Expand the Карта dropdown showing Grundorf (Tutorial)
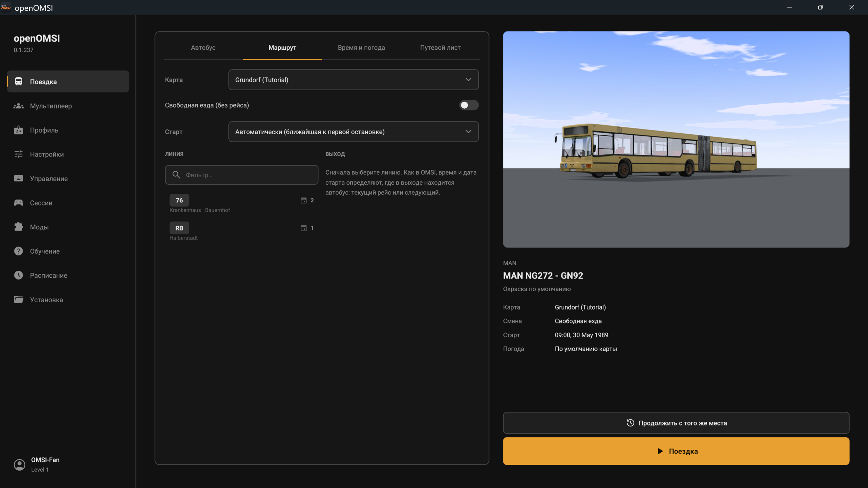The width and height of the screenshot is (868, 488). (x=353, y=80)
